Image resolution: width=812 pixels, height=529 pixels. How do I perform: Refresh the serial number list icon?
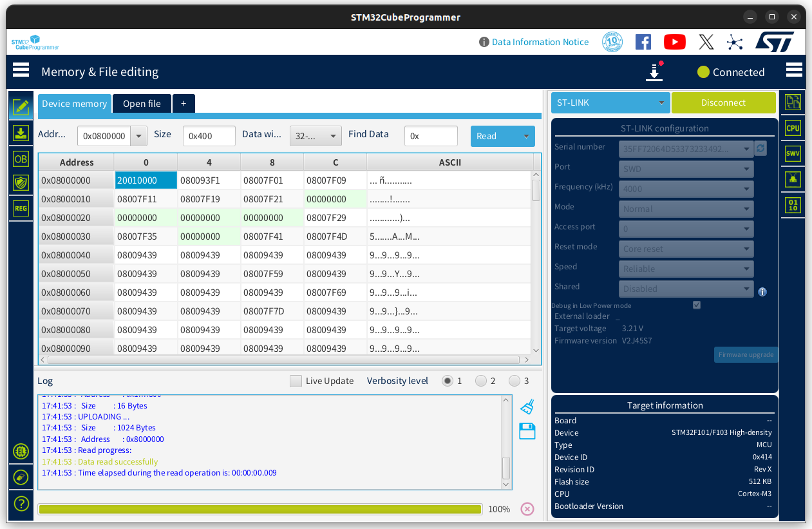pos(760,148)
